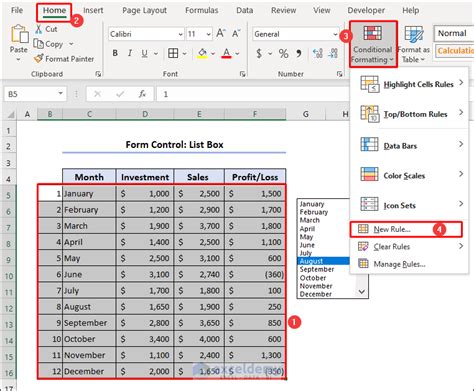The image size is (474, 391).
Task: Click the Copy icon
Action: (38, 44)
